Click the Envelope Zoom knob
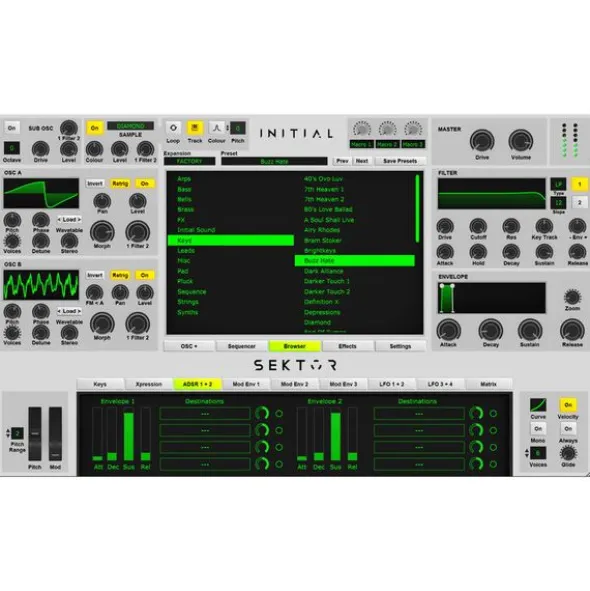590x591 pixels. 572,297
